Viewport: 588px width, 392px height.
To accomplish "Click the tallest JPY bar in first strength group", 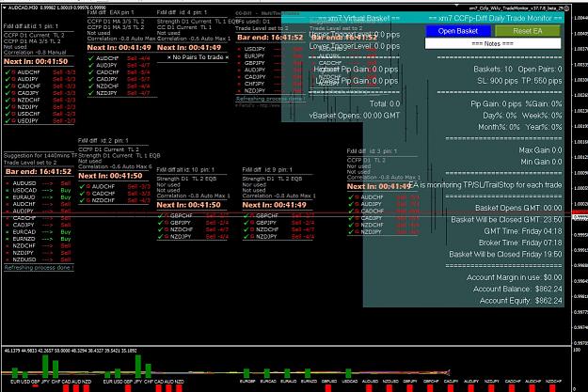I will point(45,366).
